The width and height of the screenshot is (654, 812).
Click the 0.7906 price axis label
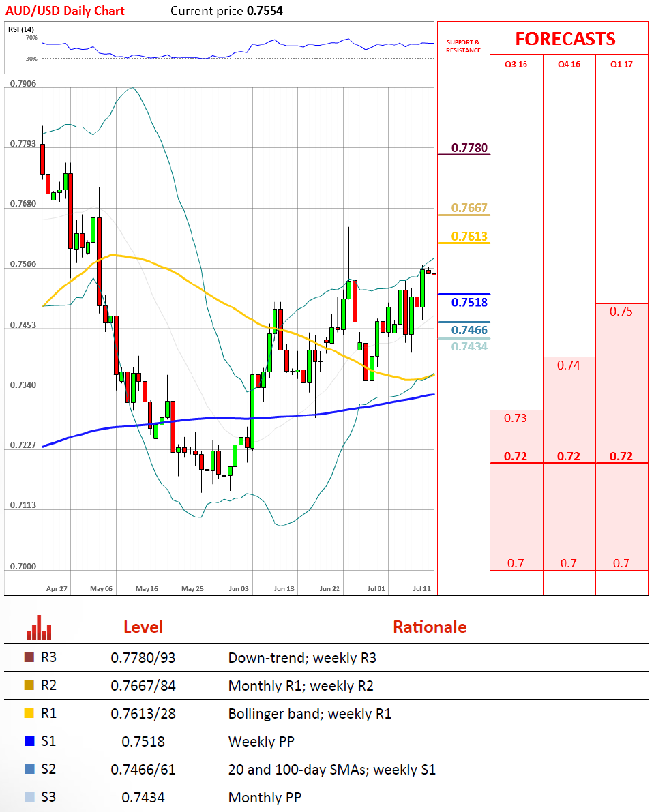pyautogui.click(x=23, y=83)
